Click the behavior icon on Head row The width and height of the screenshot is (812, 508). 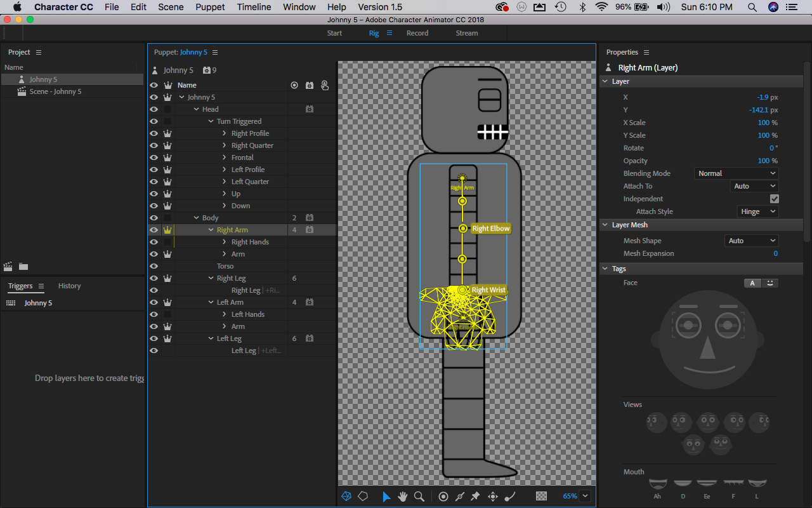pyautogui.click(x=310, y=109)
